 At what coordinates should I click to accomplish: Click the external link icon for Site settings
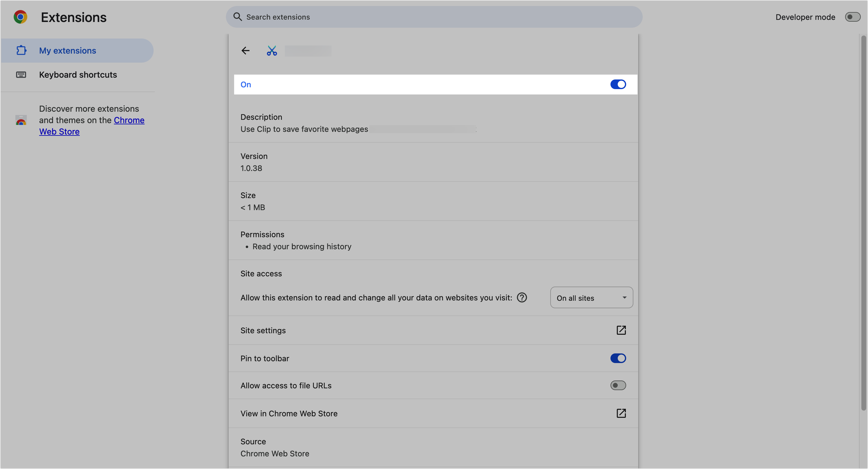(x=621, y=330)
